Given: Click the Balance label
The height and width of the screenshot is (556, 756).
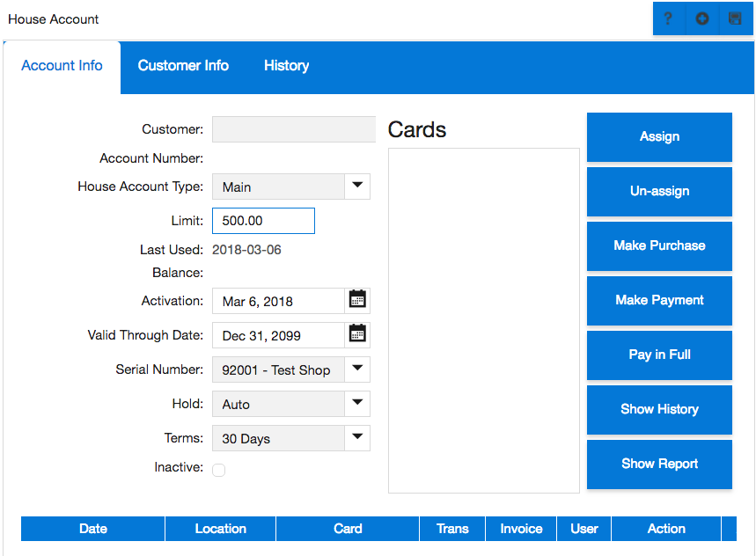Looking at the screenshot, I should tap(178, 273).
